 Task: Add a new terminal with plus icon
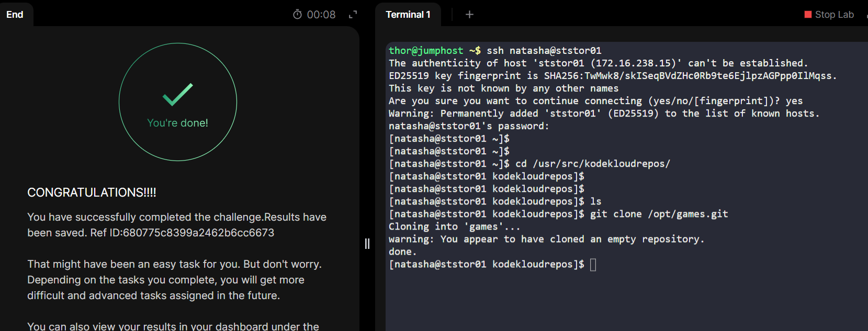pyautogui.click(x=469, y=15)
